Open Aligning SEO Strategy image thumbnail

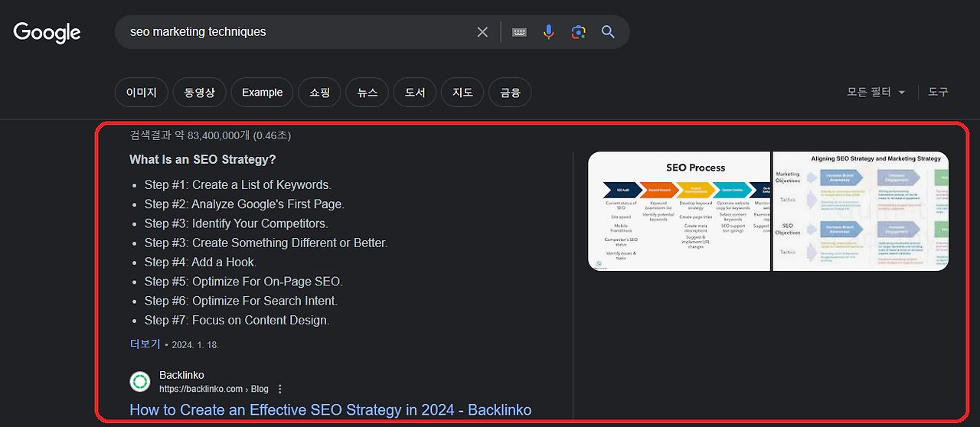861,211
